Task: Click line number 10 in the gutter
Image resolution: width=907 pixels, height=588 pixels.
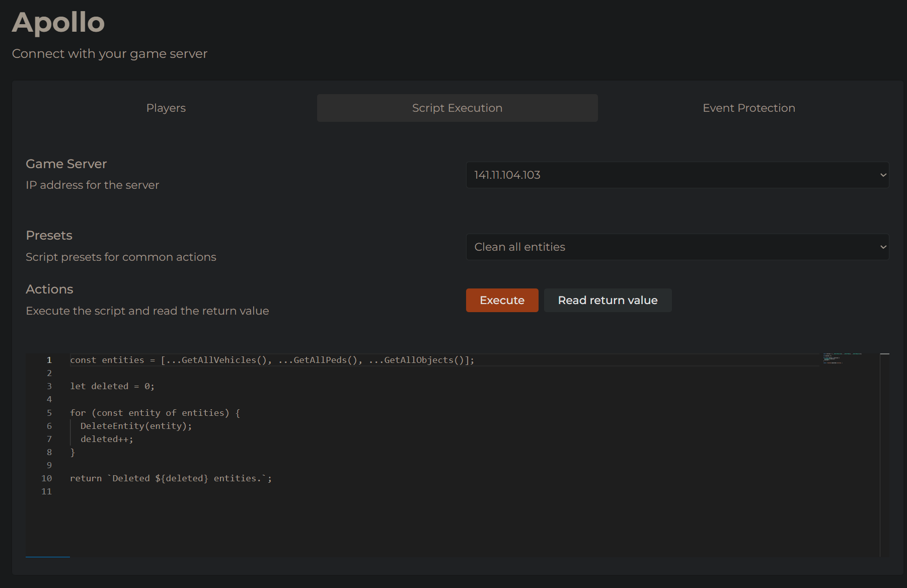Action: pyautogui.click(x=46, y=478)
